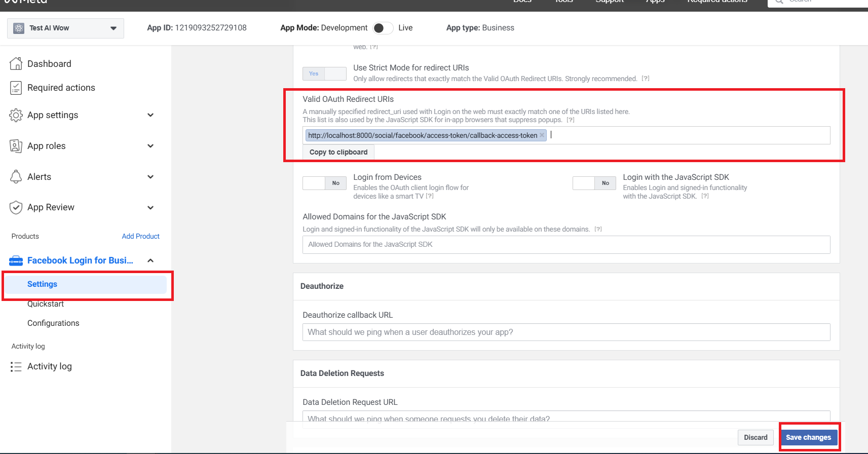This screenshot has width=868, height=454.
Task: Collapse Facebook Login for Business section
Action: 150,260
